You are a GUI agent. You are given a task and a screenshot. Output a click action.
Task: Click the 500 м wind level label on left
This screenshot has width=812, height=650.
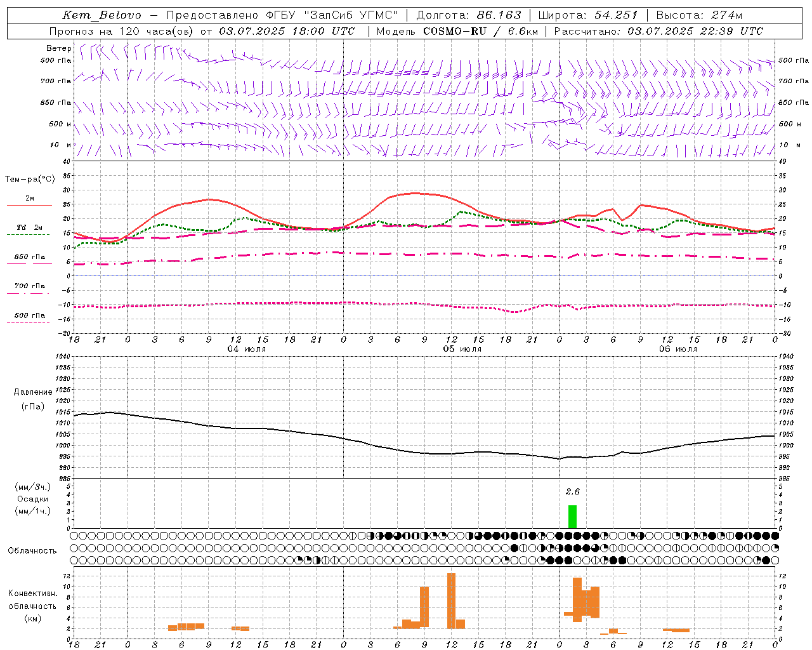point(60,124)
